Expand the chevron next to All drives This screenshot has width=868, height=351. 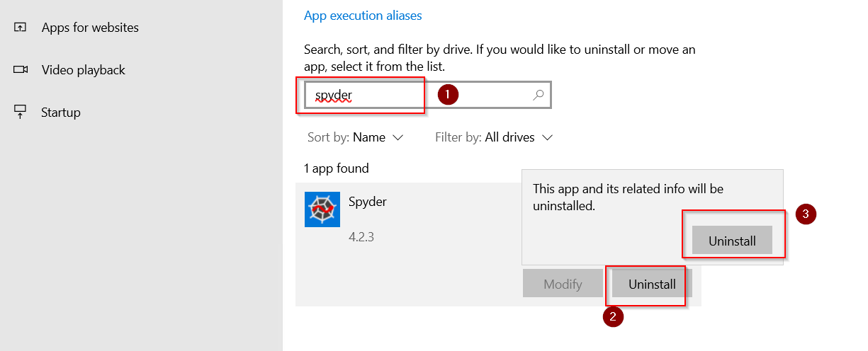(546, 137)
